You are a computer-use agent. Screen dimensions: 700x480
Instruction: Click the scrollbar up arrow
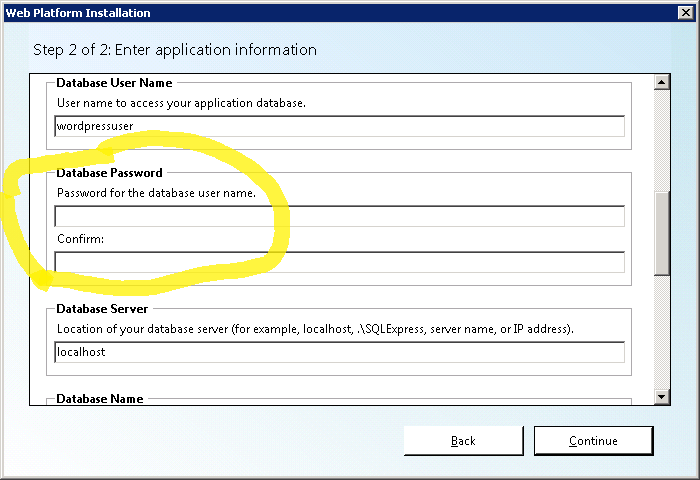point(662,82)
